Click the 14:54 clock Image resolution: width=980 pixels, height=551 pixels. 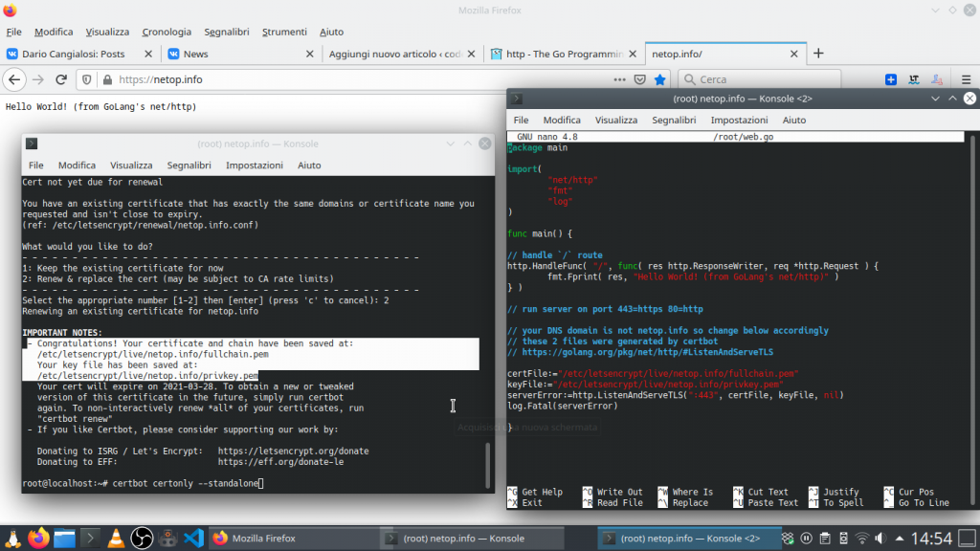931,538
